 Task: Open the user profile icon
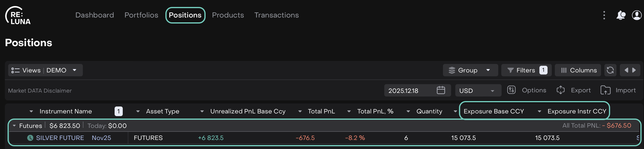tap(637, 15)
